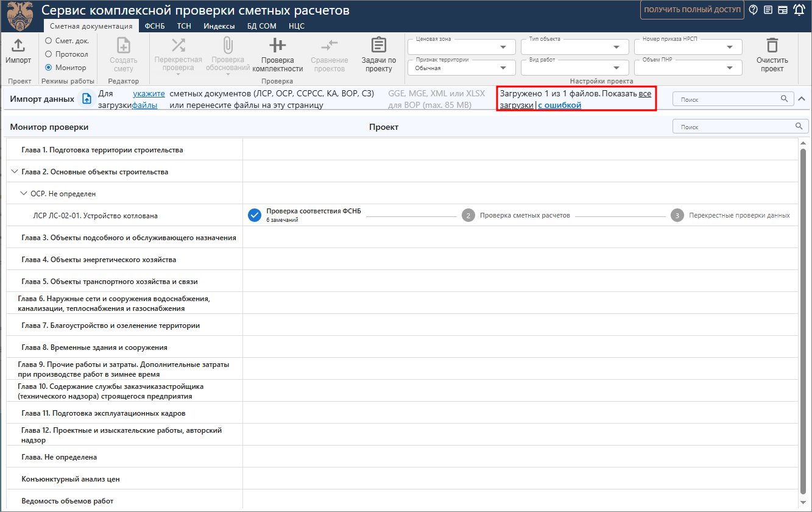Click search magnifier in Монитор проверки search
This screenshot has height=512, width=812.
pyautogui.click(x=799, y=126)
